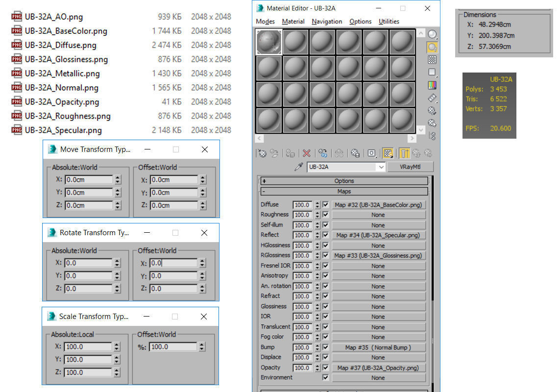Click Move Absolute X spinner arrows
Screen dimensions: 560x392
click(x=118, y=179)
